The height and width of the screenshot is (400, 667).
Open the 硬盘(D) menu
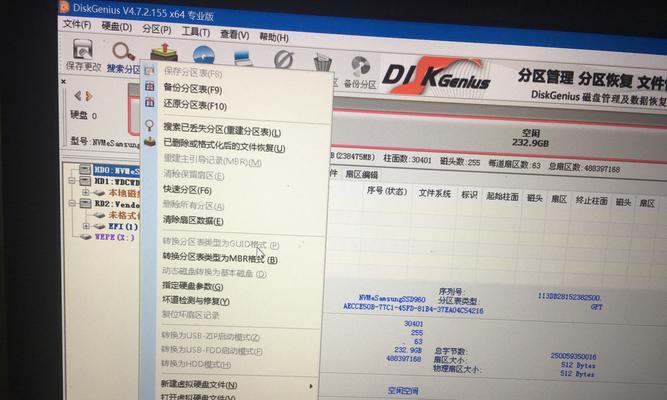click(x=117, y=26)
